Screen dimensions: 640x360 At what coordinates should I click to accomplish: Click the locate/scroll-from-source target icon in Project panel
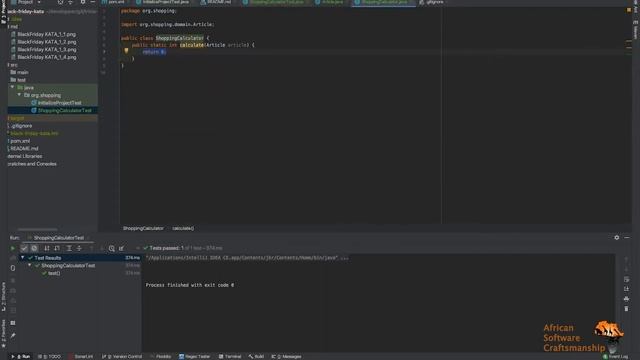tap(60, 2)
